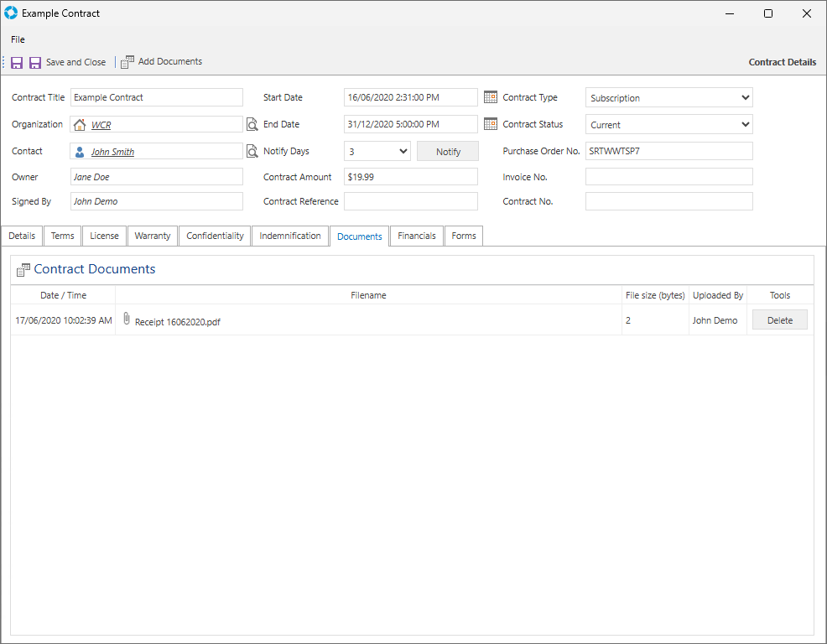Click the Organization search magnifier icon
The image size is (827, 644).
(x=252, y=125)
